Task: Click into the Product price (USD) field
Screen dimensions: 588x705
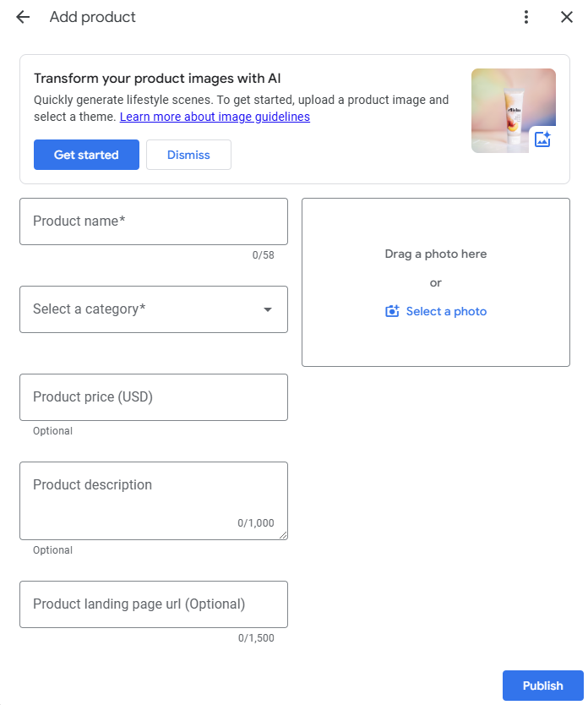Action: [154, 397]
